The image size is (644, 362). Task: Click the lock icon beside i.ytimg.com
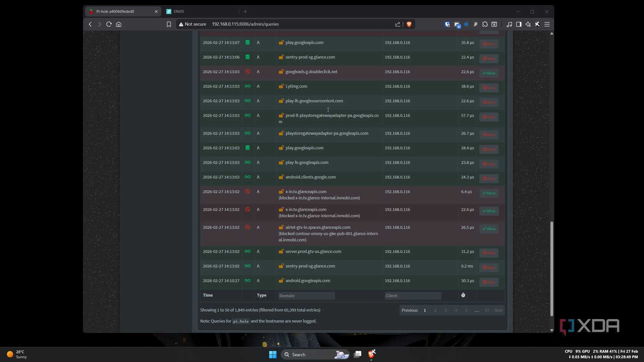(x=281, y=86)
